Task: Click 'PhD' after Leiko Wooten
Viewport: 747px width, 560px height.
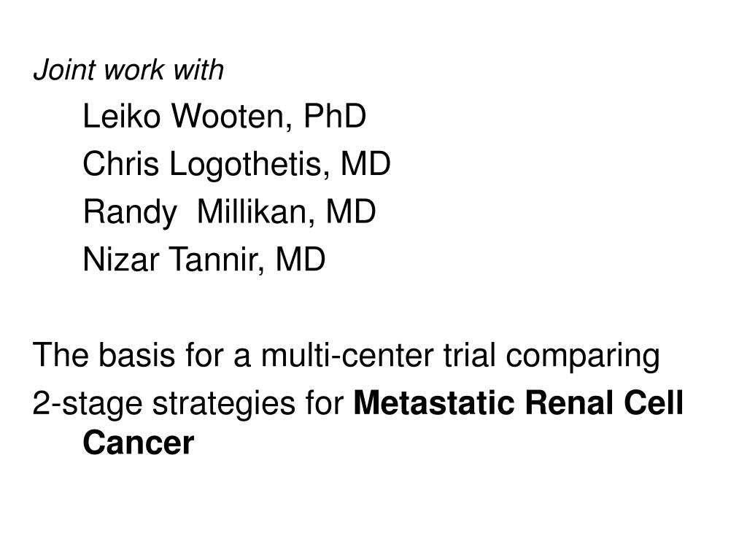Action: point(334,116)
